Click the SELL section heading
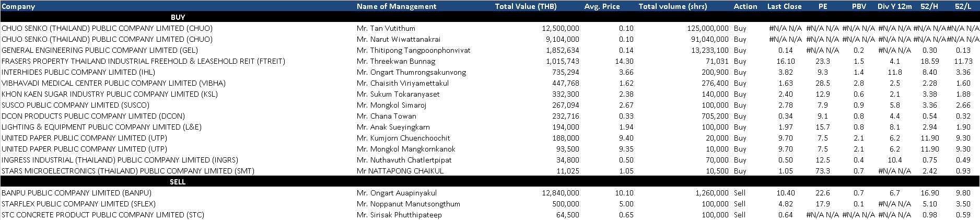 point(178,182)
